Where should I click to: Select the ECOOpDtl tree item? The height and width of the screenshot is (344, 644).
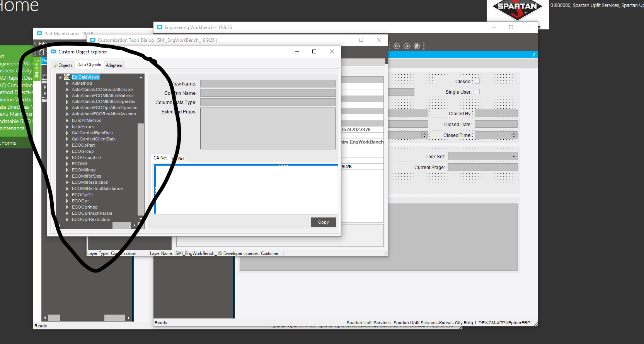tap(82, 195)
